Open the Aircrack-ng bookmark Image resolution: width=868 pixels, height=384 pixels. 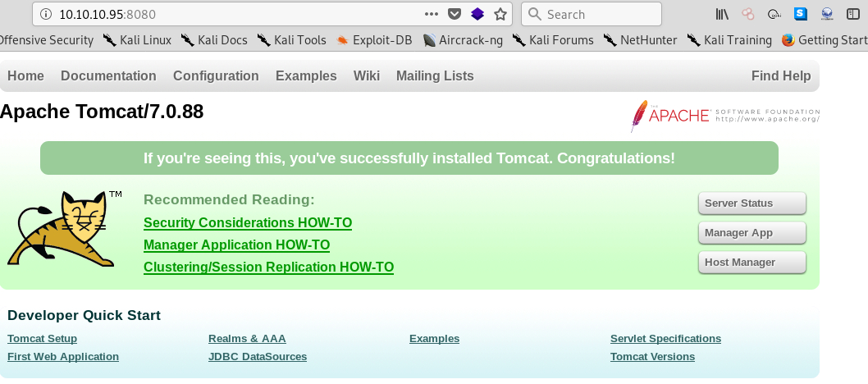[x=463, y=40]
